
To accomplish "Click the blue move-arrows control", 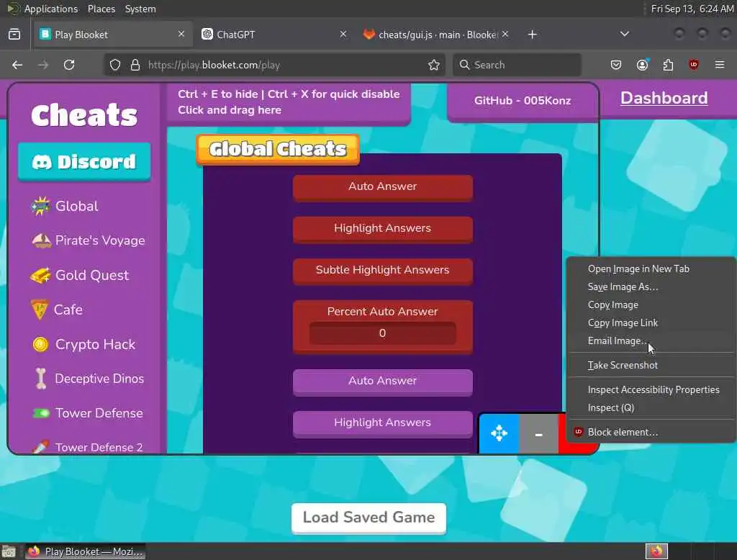I will 499,433.
